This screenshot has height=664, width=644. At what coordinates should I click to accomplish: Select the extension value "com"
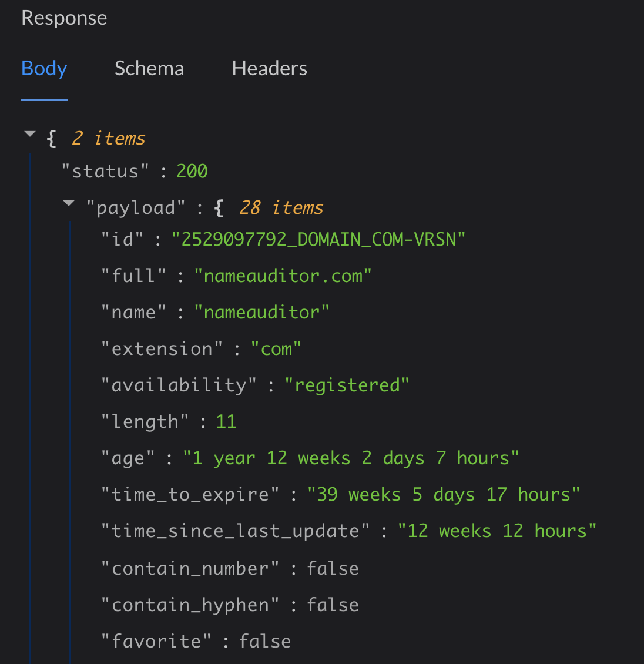(276, 349)
